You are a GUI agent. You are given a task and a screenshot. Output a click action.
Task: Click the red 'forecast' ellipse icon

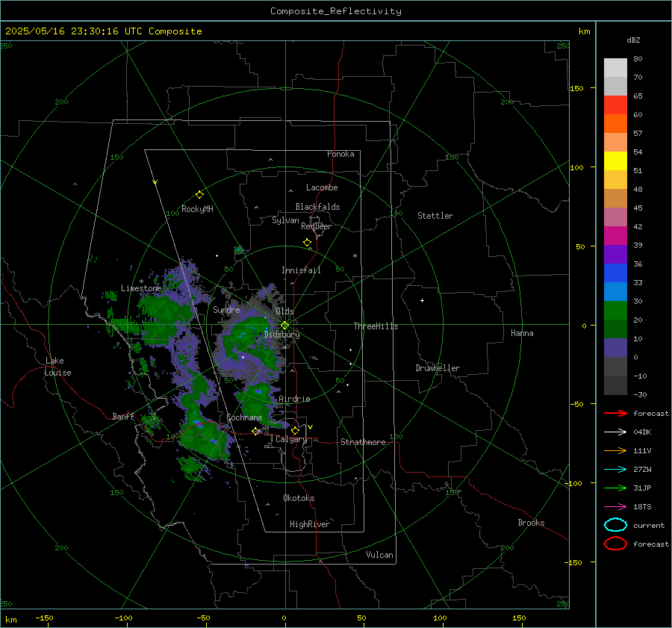pyautogui.click(x=615, y=544)
